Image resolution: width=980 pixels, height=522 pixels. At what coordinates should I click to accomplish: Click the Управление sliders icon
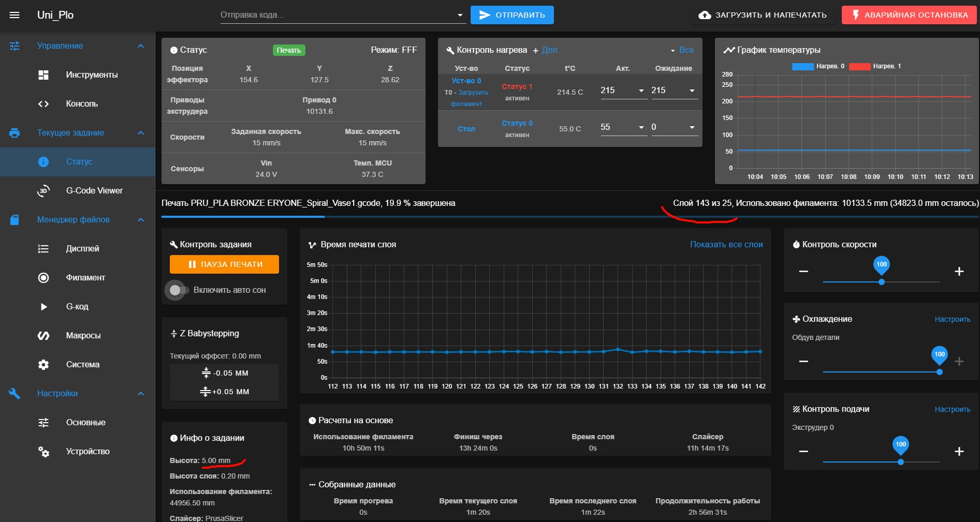(x=14, y=46)
